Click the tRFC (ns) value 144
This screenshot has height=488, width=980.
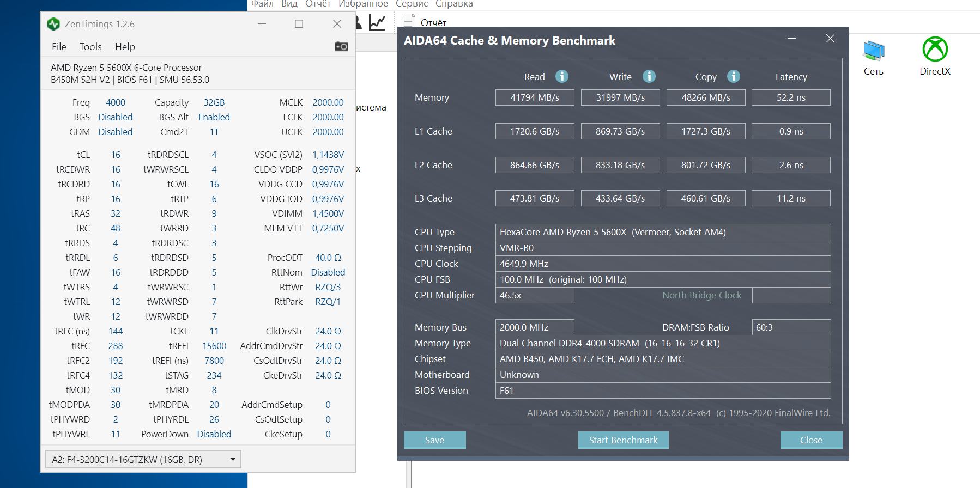tap(116, 331)
